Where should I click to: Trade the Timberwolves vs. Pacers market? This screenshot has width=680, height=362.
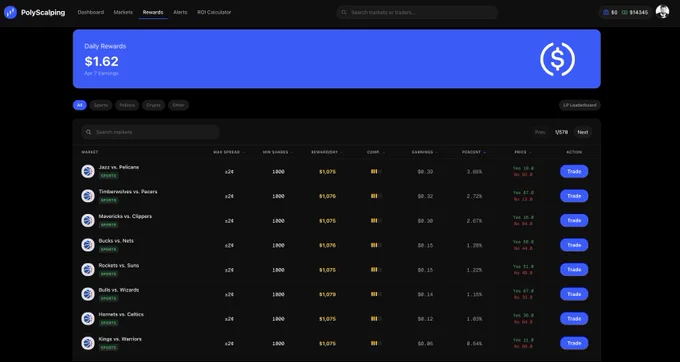pos(574,196)
